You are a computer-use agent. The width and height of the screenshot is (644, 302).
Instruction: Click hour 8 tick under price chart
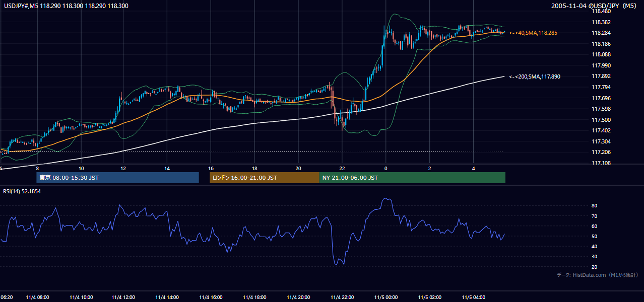pos(37,168)
